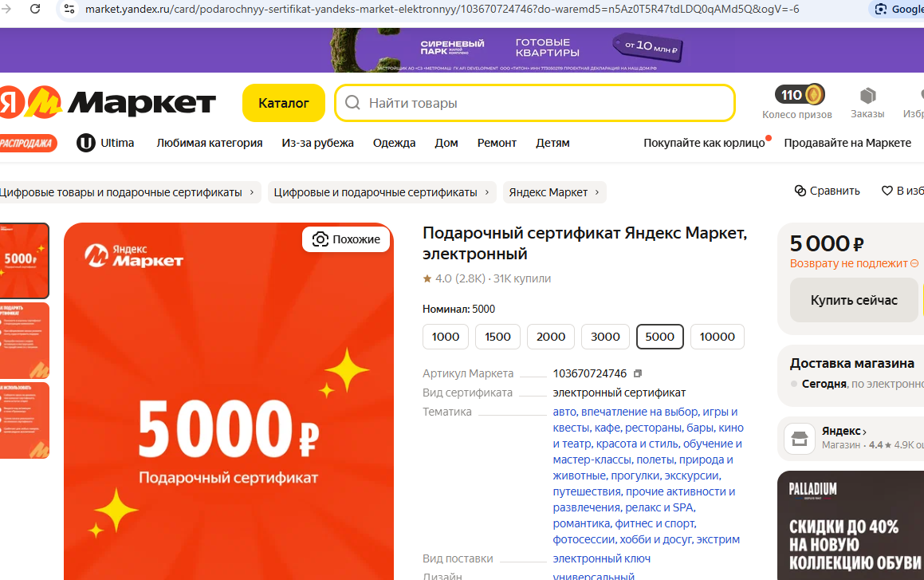924x580 pixels.
Task: Open the Одежда category tab
Action: coord(394,143)
